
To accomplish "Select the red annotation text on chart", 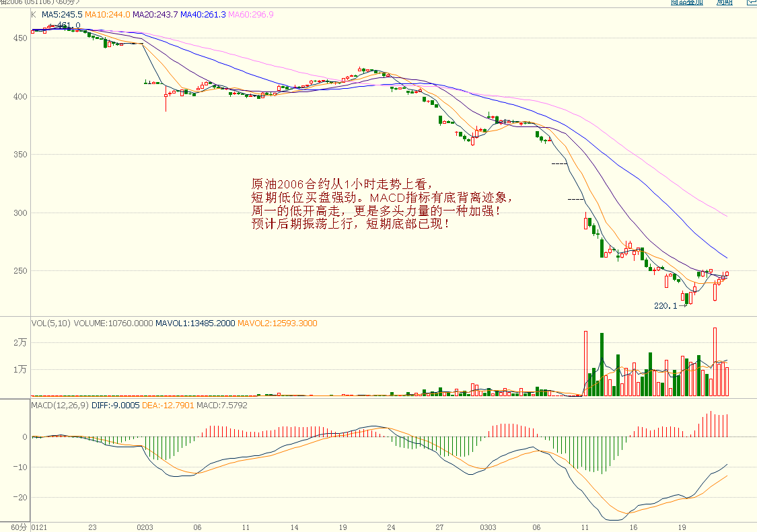I will (382, 204).
